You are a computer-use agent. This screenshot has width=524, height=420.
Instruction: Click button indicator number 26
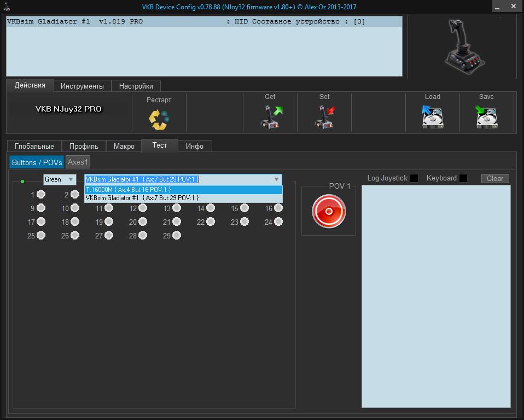75,235
